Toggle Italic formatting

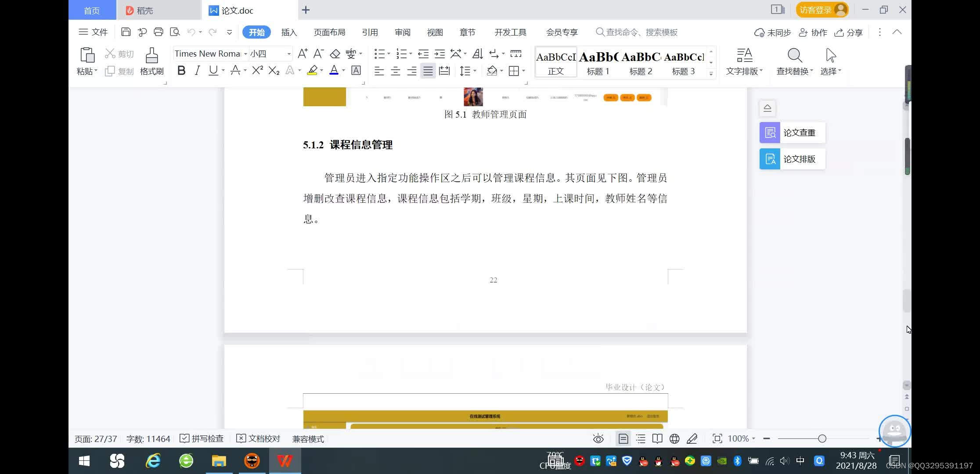(x=197, y=70)
